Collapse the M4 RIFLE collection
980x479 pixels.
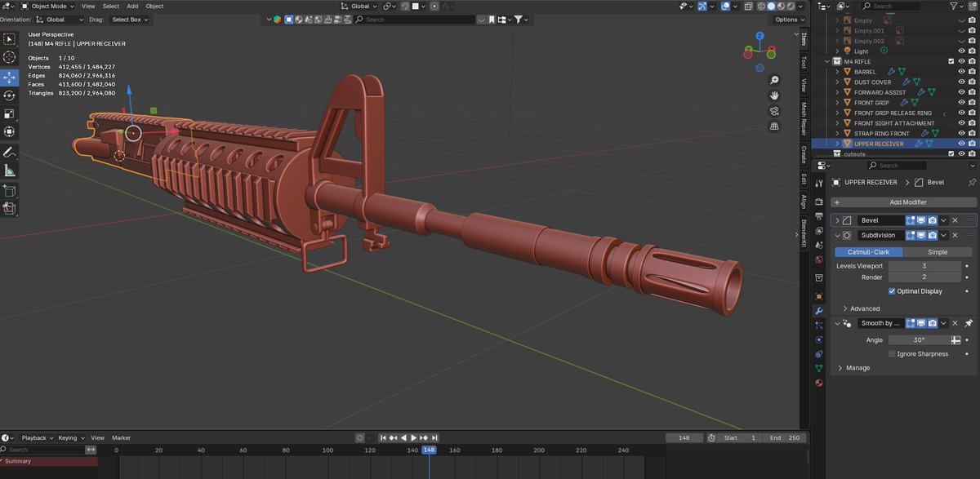826,61
